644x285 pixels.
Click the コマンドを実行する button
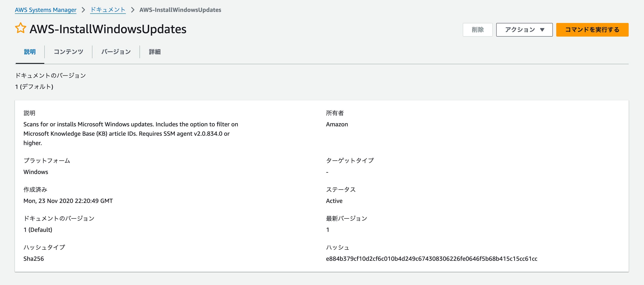point(592,30)
